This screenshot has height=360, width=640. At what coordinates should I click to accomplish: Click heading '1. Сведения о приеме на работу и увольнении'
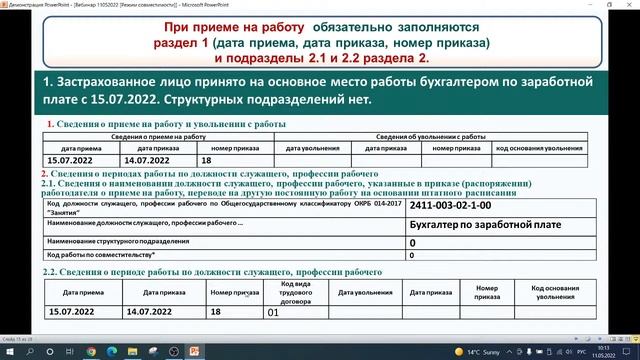tap(166, 124)
